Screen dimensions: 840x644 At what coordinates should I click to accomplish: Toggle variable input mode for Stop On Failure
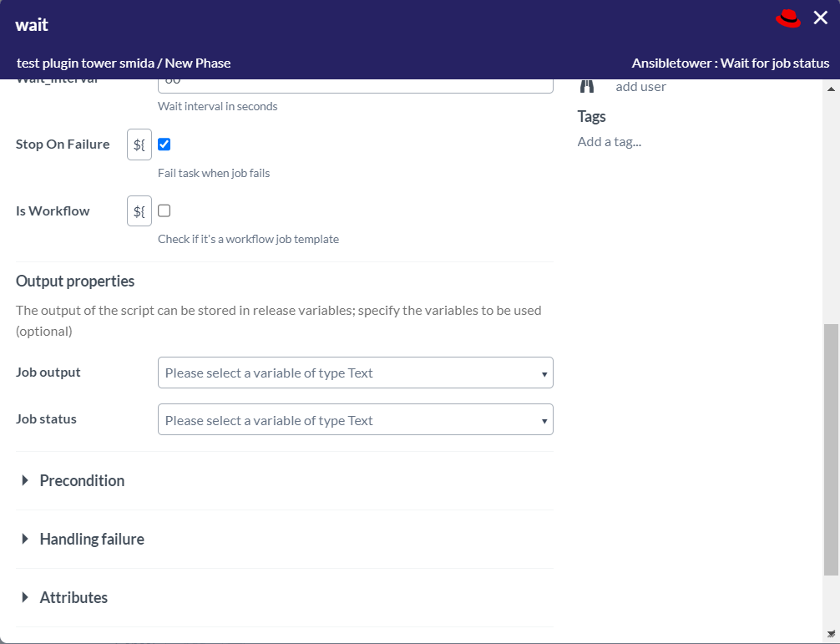pos(139,144)
